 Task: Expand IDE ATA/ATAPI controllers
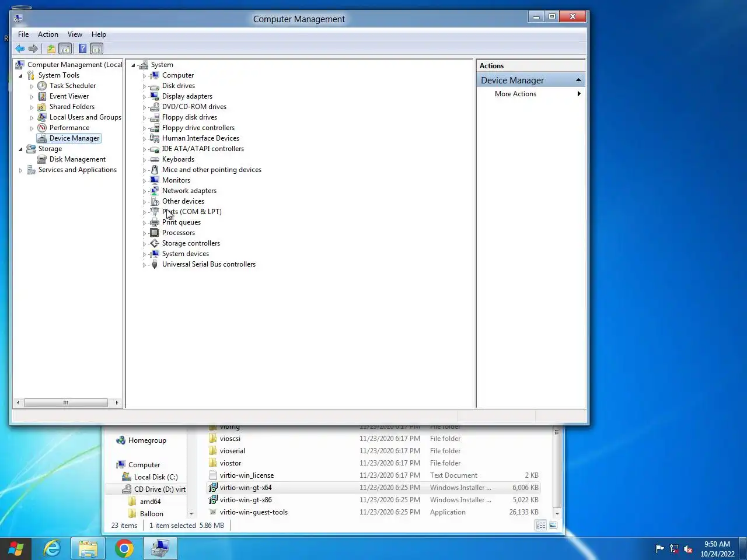pos(144,149)
